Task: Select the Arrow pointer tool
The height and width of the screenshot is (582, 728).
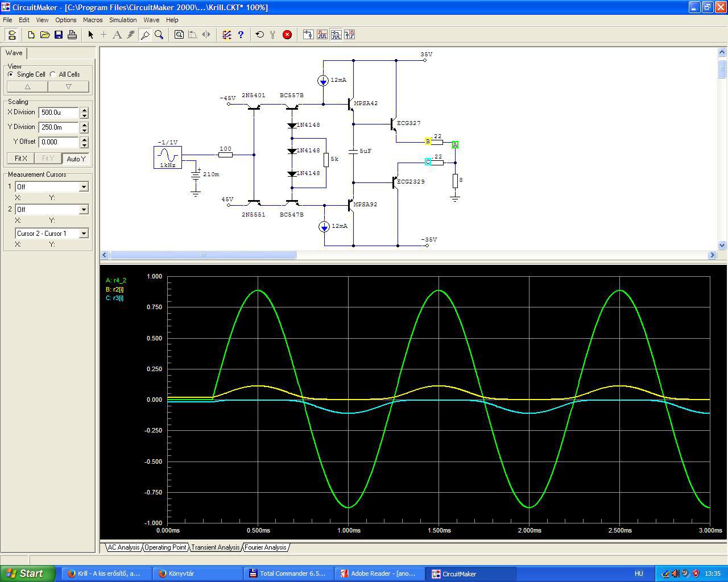Action: tap(90, 35)
